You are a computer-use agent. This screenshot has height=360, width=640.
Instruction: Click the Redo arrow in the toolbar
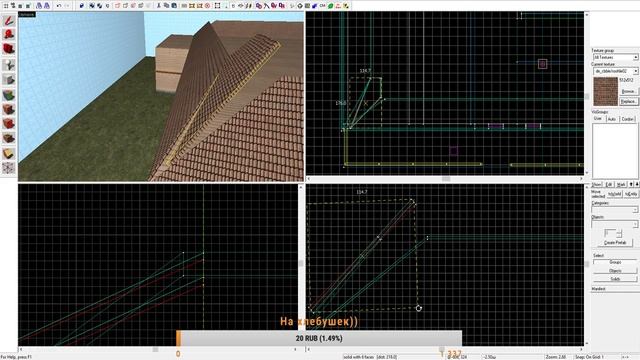coord(67,6)
